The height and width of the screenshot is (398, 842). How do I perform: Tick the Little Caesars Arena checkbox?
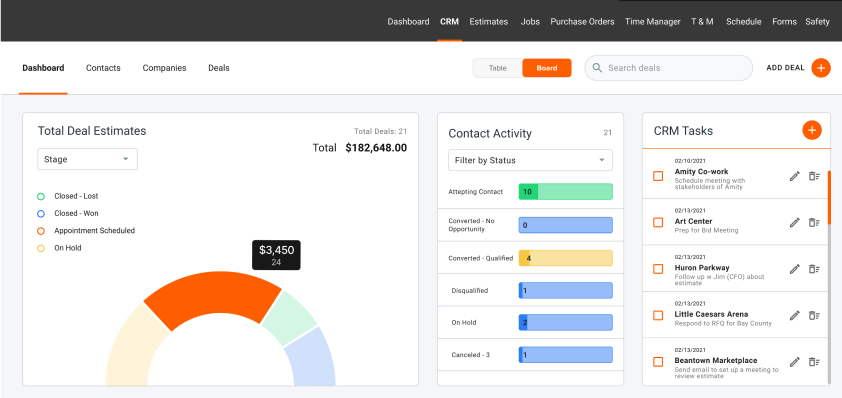click(x=658, y=315)
